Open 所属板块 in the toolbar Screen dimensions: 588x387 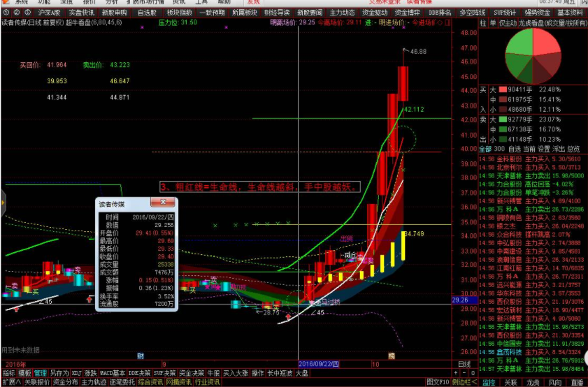244,13
